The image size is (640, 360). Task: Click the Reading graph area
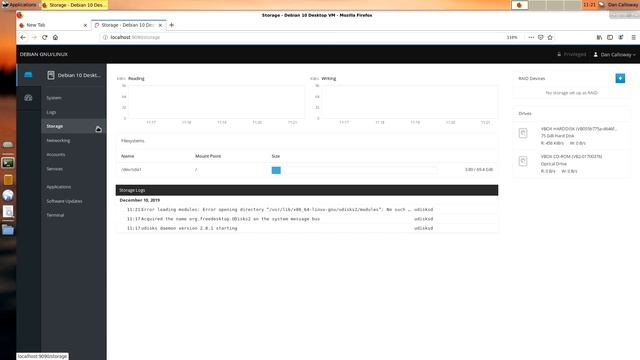click(216, 102)
